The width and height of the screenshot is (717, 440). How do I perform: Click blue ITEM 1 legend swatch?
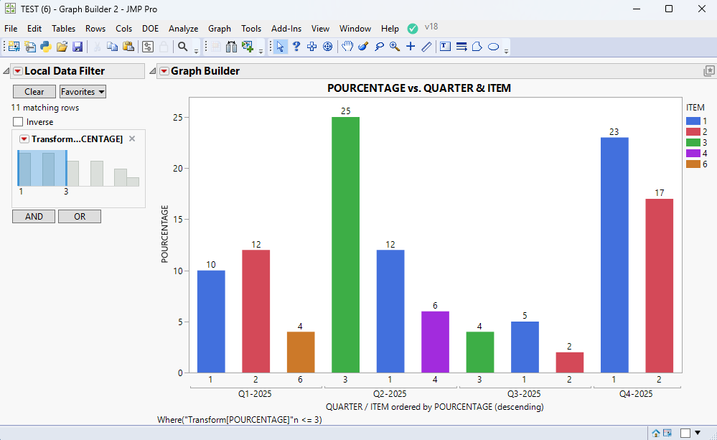click(x=693, y=121)
